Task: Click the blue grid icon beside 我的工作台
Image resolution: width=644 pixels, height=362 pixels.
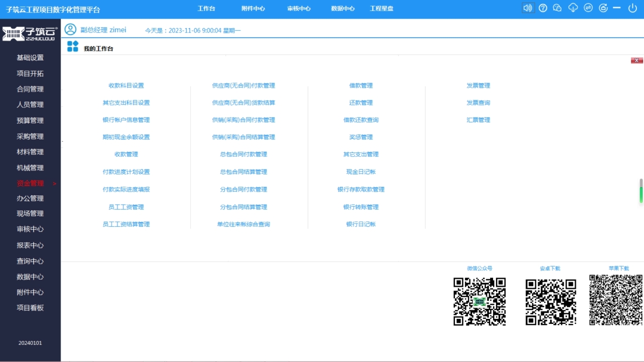Action: [72, 47]
